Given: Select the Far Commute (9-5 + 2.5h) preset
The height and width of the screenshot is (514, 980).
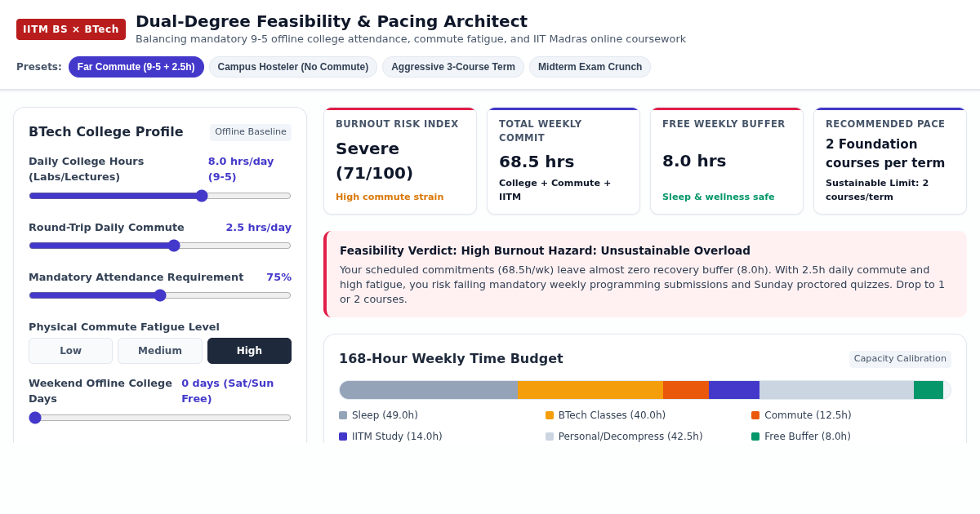Looking at the screenshot, I should click(x=136, y=67).
